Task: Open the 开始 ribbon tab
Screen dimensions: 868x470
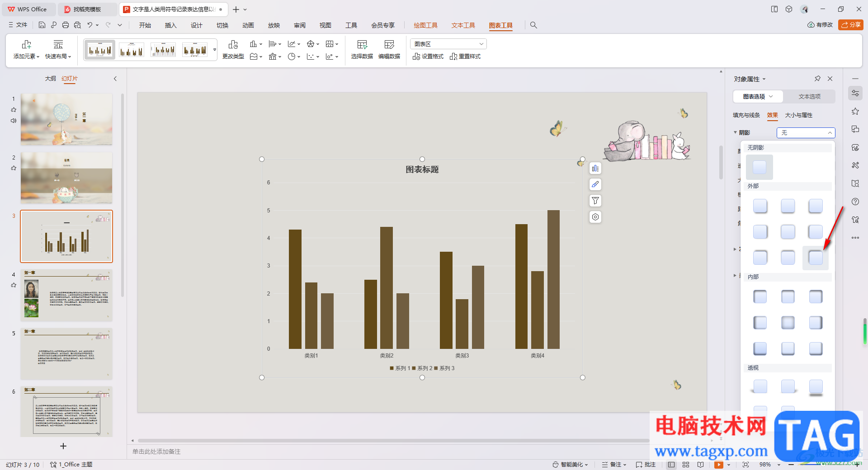Action: tap(145, 25)
